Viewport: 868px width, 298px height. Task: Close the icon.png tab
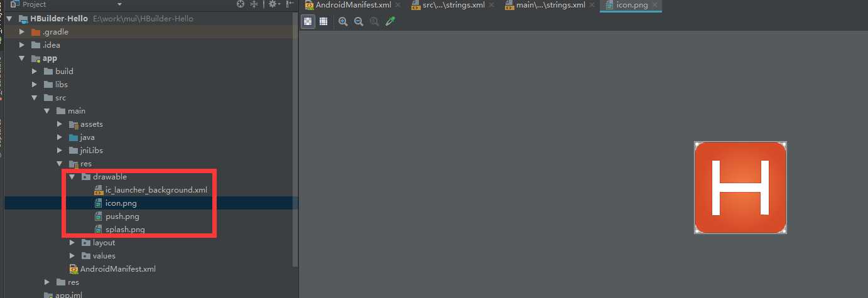tap(654, 5)
